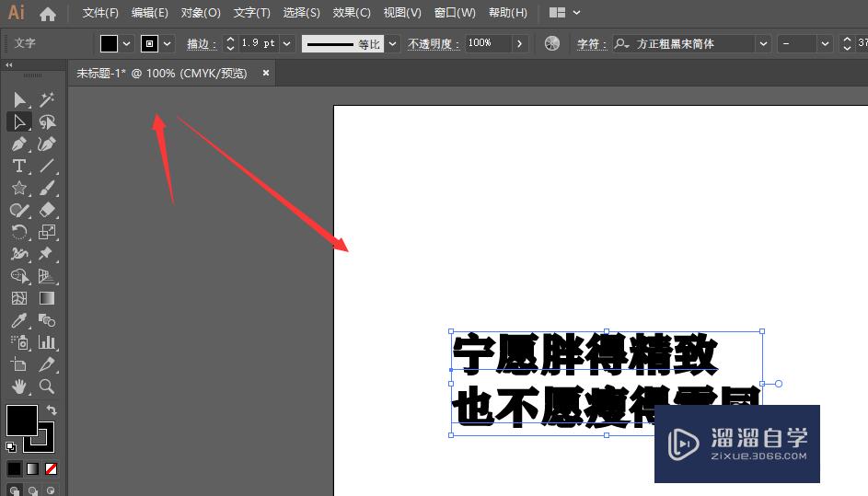Viewport: 868px width, 496px height.
Task: Select the Rotate tool
Action: pyautogui.click(x=19, y=232)
